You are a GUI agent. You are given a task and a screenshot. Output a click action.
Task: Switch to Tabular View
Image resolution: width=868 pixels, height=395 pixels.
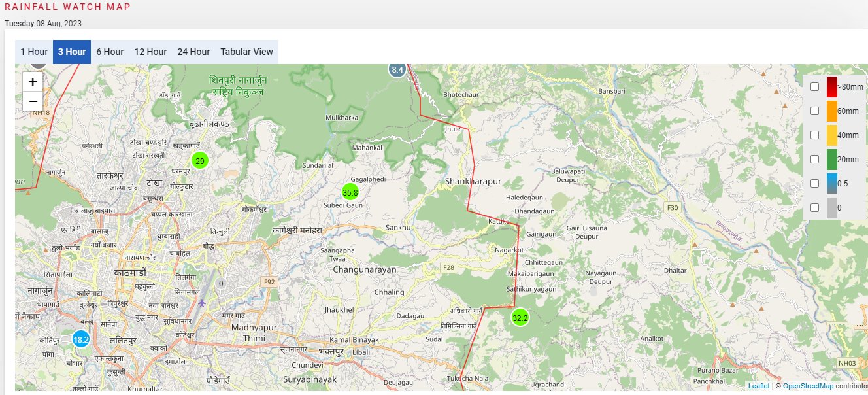point(247,52)
